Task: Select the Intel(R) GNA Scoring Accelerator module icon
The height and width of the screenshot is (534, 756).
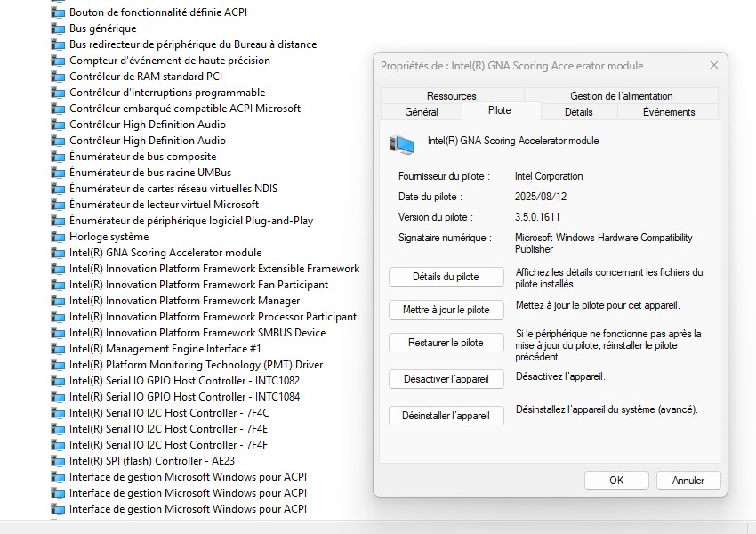Action: coord(59,253)
